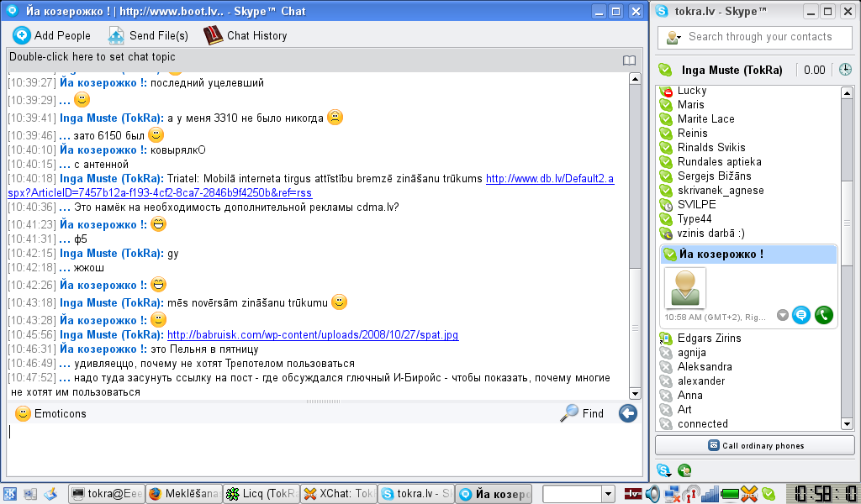The height and width of the screenshot is (504, 861).
Task: Focus the Search through your contacts field
Action: point(760,37)
